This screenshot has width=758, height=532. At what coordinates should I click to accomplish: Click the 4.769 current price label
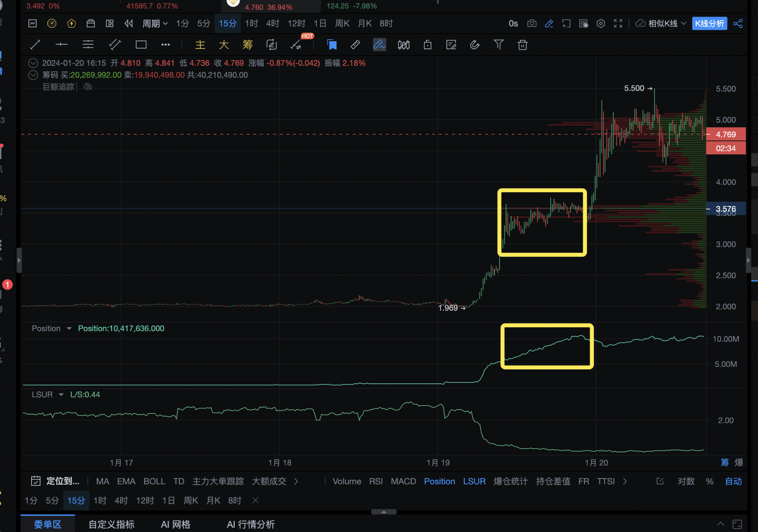click(726, 134)
